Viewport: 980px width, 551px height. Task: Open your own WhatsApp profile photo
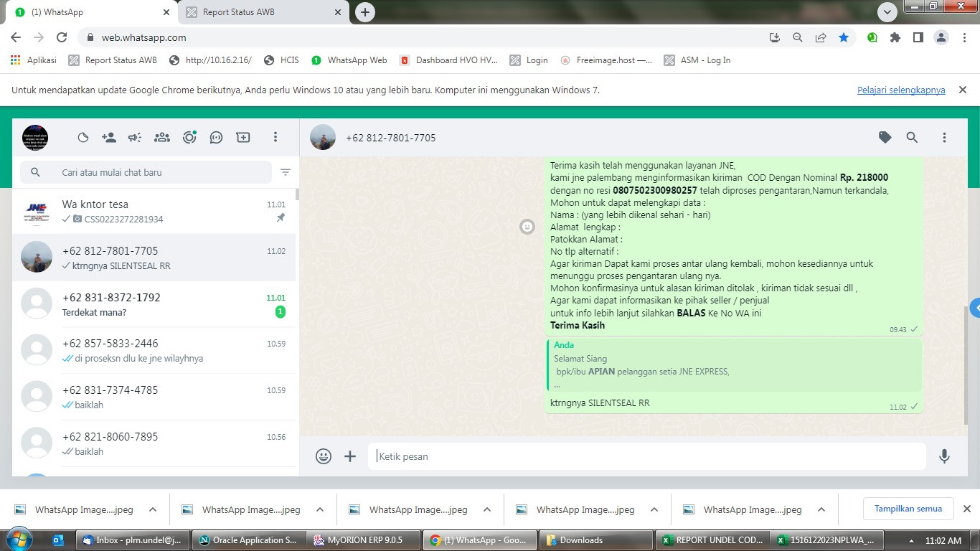click(x=35, y=137)
